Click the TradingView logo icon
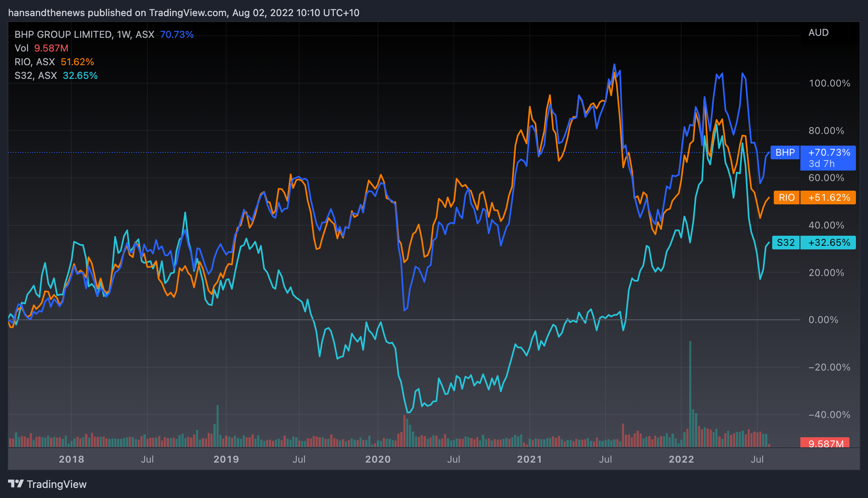The width and height of the screenshot is (868, 498). pyautogui.click(x=16, y=484)
